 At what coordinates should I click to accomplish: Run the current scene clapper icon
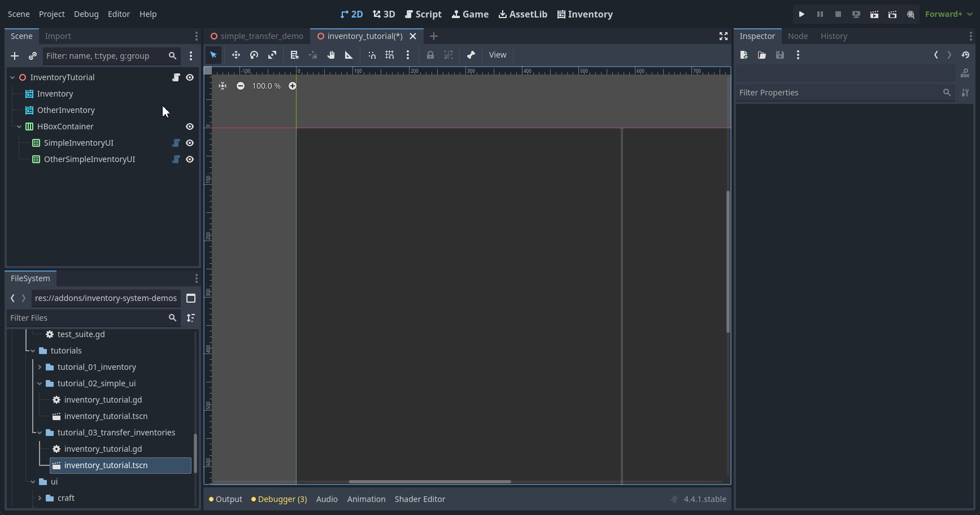(874, 14)
